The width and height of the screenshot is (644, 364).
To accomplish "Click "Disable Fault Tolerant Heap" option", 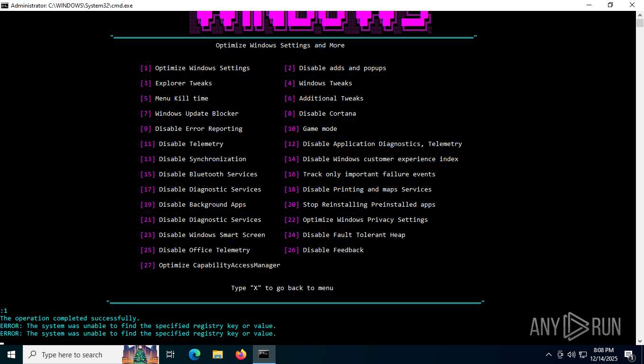I will pyautogui.click(x=354, y=235).
